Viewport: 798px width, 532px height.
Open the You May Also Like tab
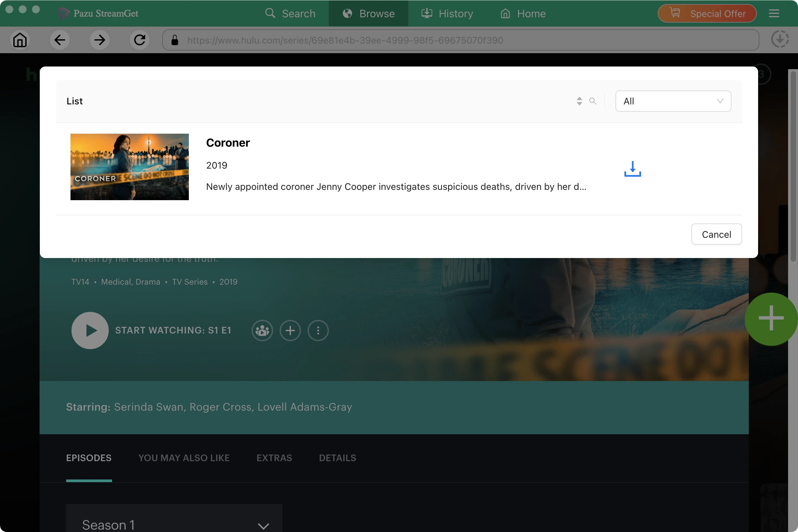(184, 458)
